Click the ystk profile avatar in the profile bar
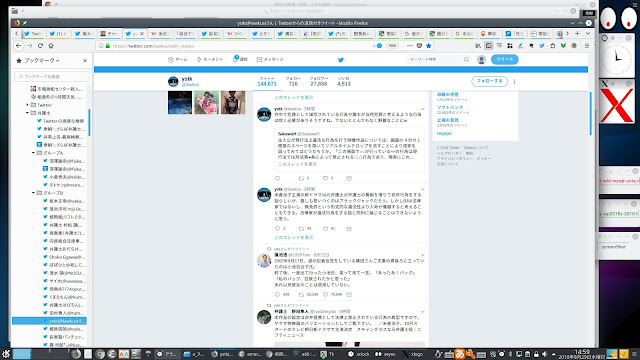Screen dimensions: 640x360 (x=173, y=82)
